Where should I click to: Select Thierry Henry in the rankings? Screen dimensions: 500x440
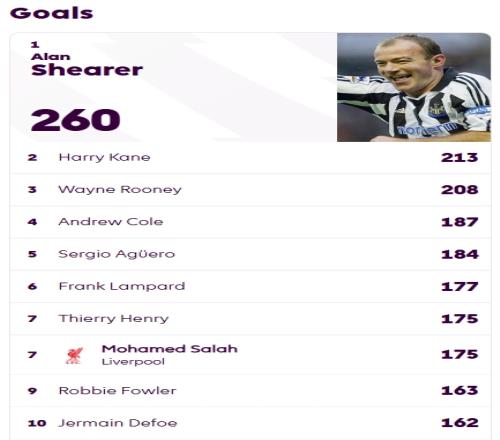(x=114, y=318)
